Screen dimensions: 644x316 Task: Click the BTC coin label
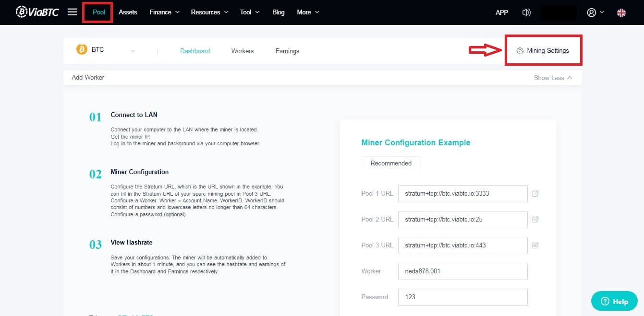coord(97,49)
